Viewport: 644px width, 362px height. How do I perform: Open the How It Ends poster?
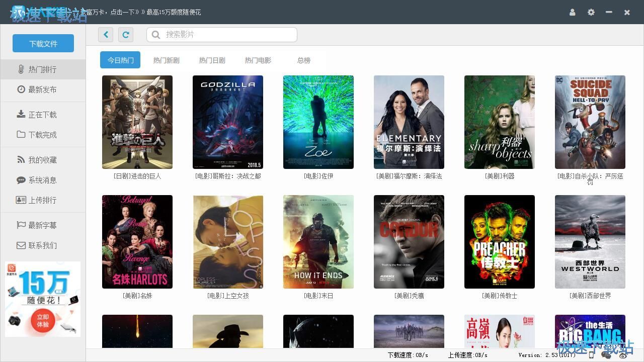pos(318,242)
